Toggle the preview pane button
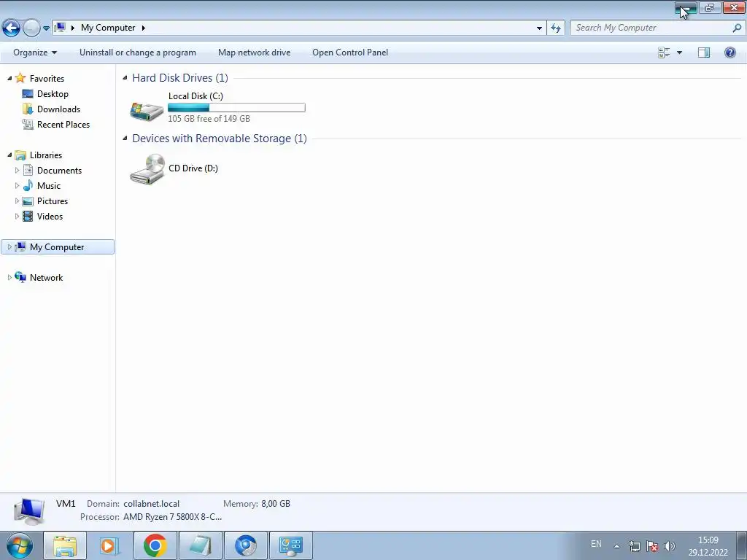The height and width of the screenshot is (560, 747). coord(704,52)
